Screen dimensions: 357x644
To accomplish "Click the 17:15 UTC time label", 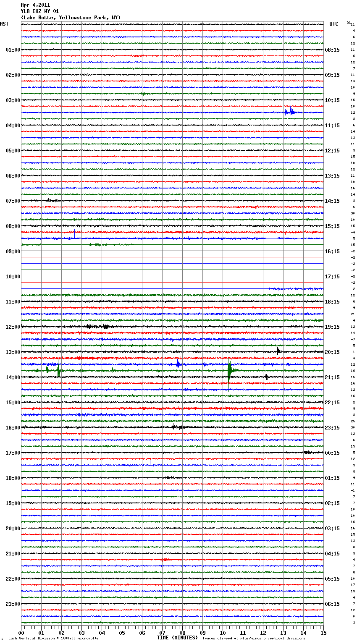I will pyautogui.click(x=332, y=277).
